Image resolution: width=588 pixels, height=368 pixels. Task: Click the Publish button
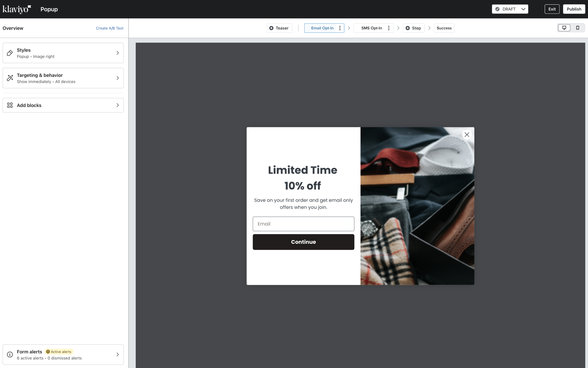point(574,9)
